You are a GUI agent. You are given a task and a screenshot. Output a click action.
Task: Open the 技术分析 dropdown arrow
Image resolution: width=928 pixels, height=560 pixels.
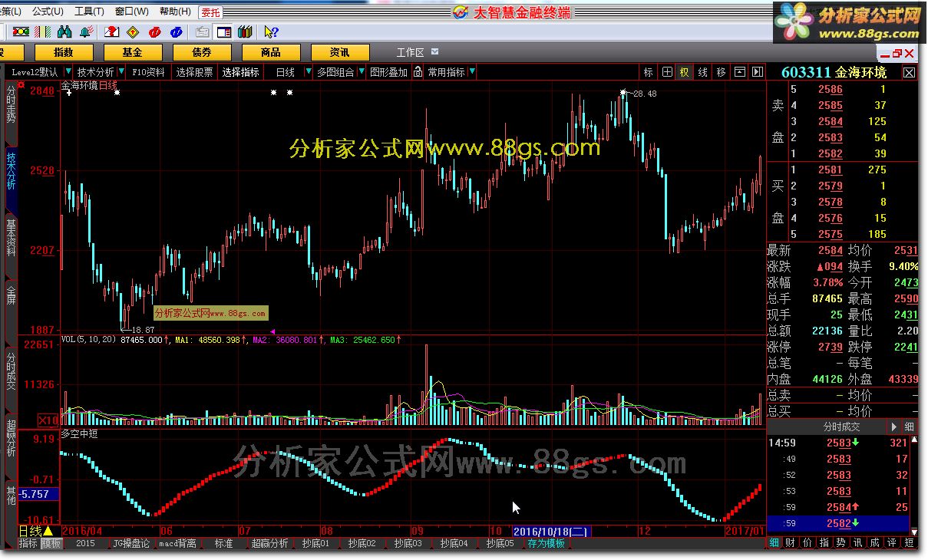click(x=121, y=72)
